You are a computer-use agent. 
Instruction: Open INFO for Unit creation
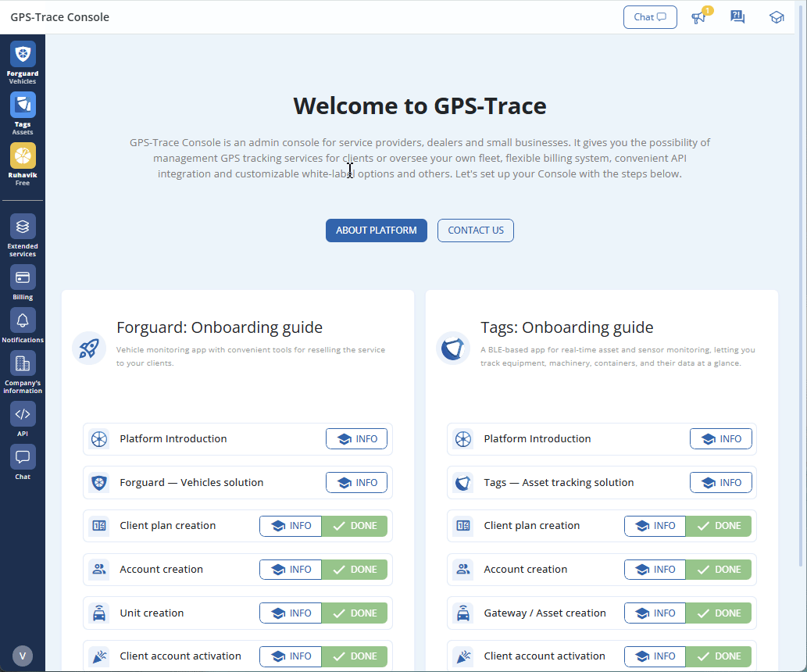tap(291, 613)
